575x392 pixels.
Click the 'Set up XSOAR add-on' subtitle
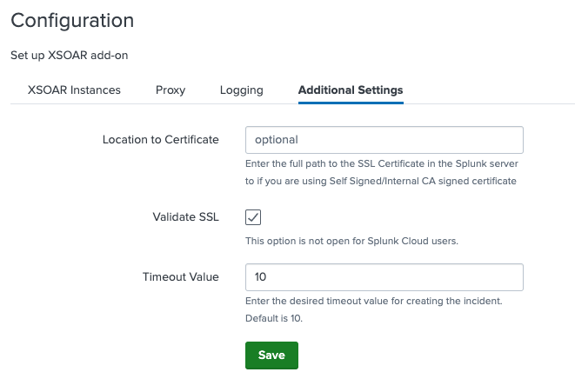click(x=70, y=56)
